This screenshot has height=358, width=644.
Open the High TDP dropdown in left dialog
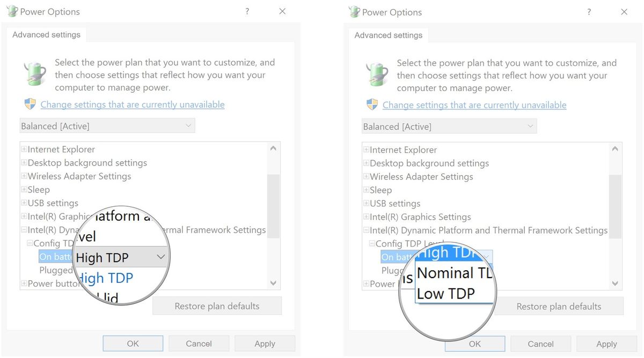click(160, 257)
